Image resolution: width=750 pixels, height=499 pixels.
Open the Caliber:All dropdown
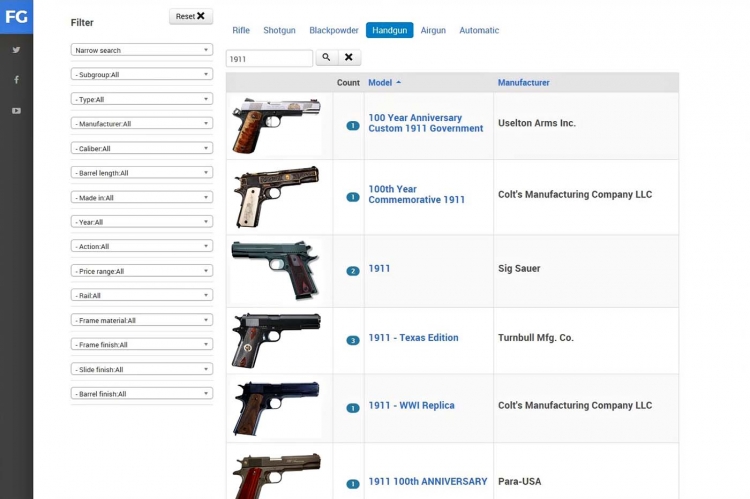[142, 148]
